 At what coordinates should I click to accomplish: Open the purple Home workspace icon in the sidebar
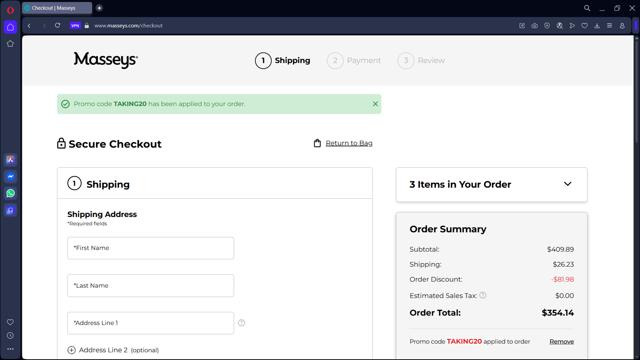[x=10, y=27]
